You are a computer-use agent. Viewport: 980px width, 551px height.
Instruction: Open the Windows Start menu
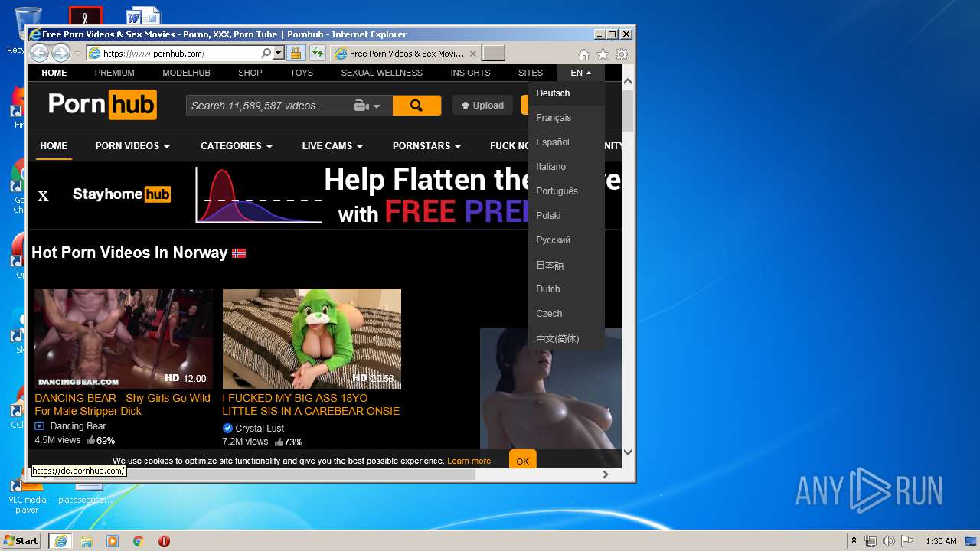pyautogui.click(x=21, y=541)
